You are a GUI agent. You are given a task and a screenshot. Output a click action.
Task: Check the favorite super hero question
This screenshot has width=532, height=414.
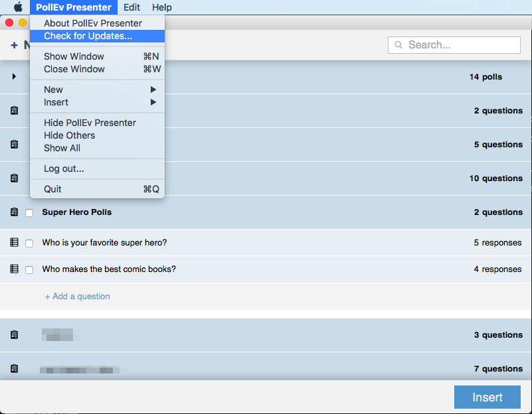[29, 243]
